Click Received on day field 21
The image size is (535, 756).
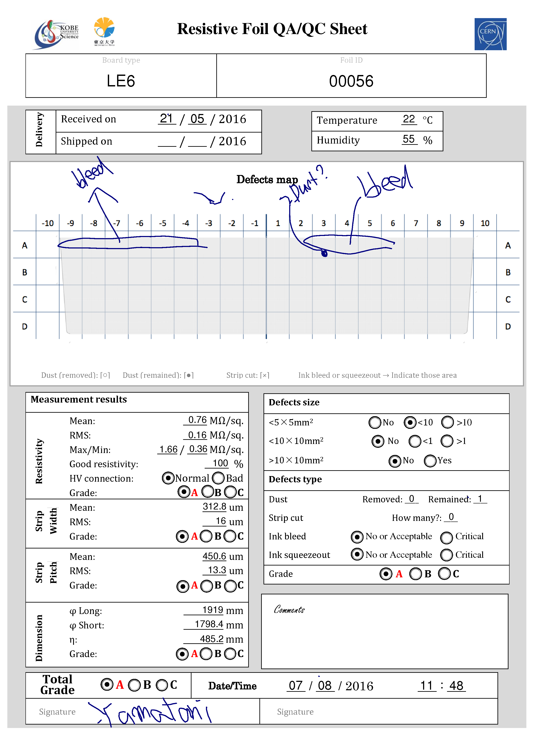click(x=167, y=119)
